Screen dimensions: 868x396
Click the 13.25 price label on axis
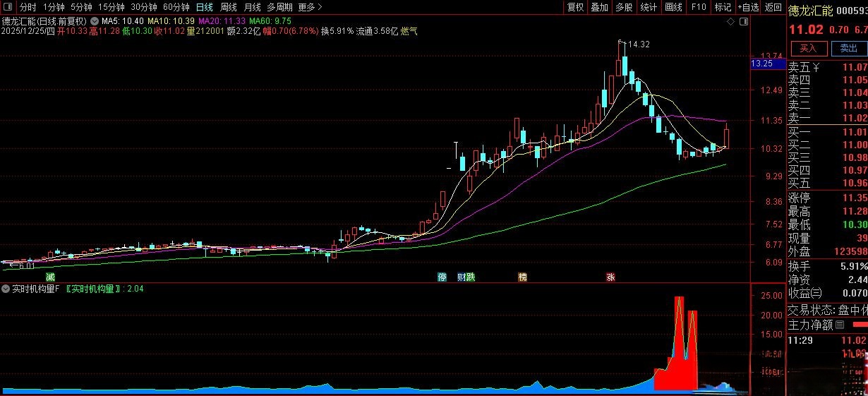(762, 64)
